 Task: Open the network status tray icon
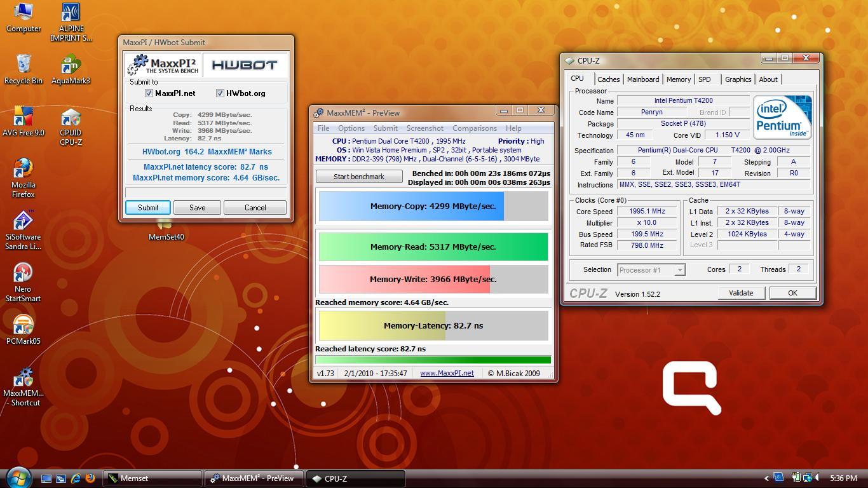(x=808, y=477)
